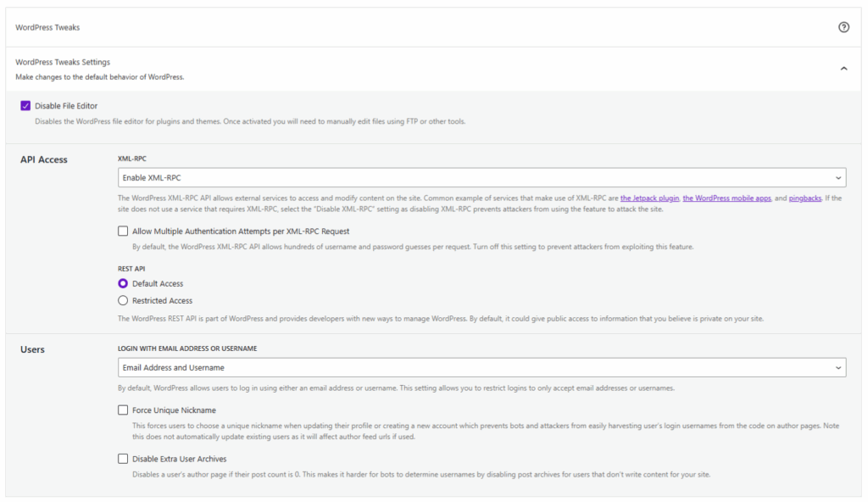Click the arrow icon in login method dropdown
868x502 pixels.
(x=838, y=367)
